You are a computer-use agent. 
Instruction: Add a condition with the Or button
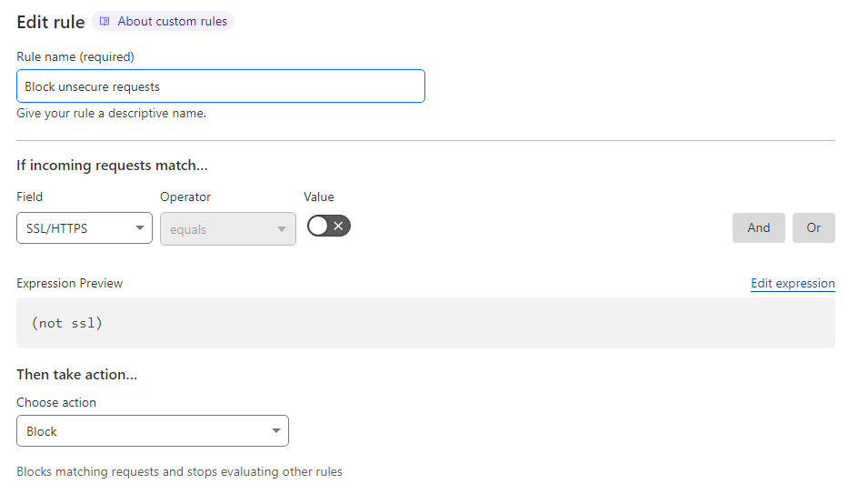pyautogui.click(x=813, y=227)
